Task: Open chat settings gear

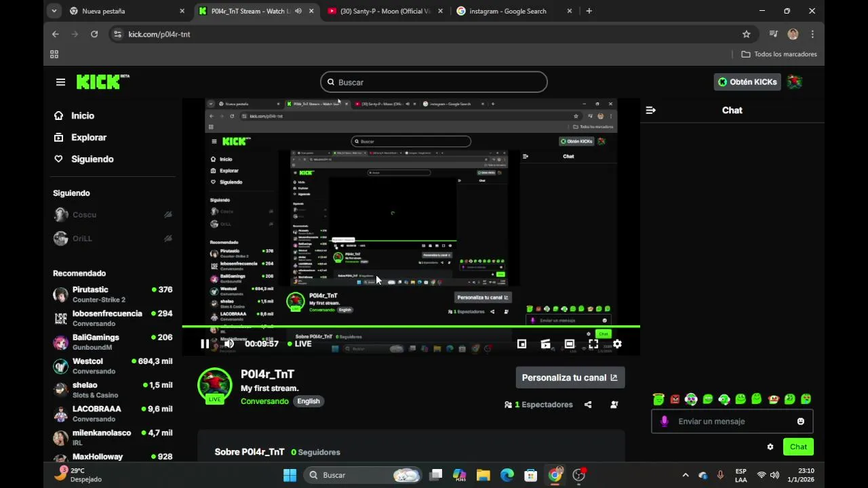Action: pos(770,447)
